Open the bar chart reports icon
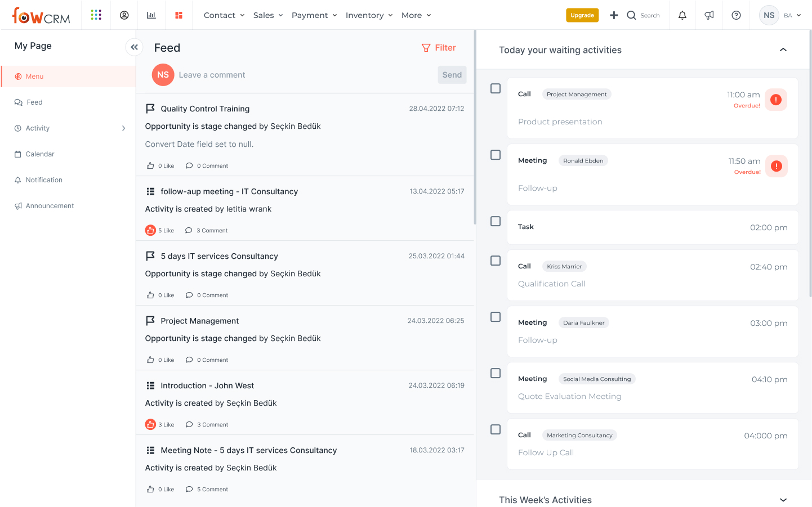Image resolution: width=812 pixels, height=507 pixels. 151,15
